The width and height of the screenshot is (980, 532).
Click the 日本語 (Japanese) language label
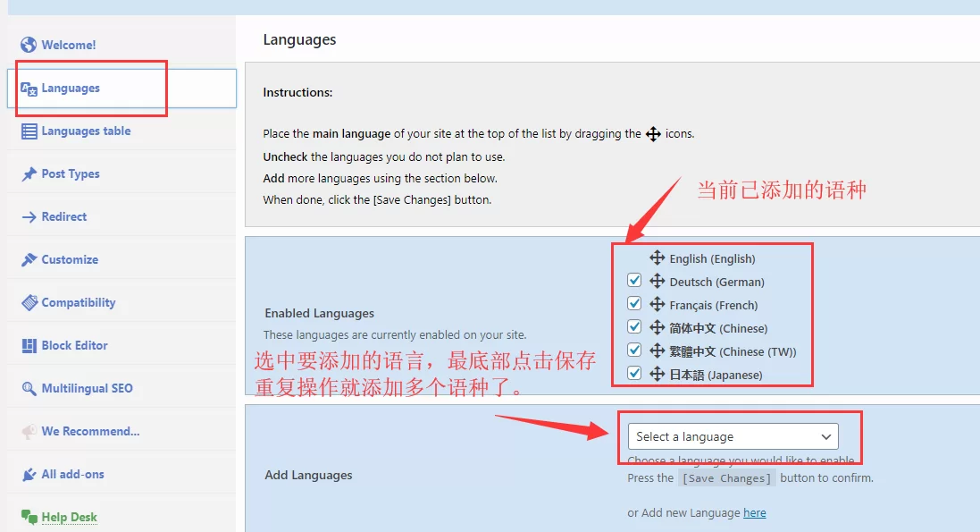click(716, 375)
